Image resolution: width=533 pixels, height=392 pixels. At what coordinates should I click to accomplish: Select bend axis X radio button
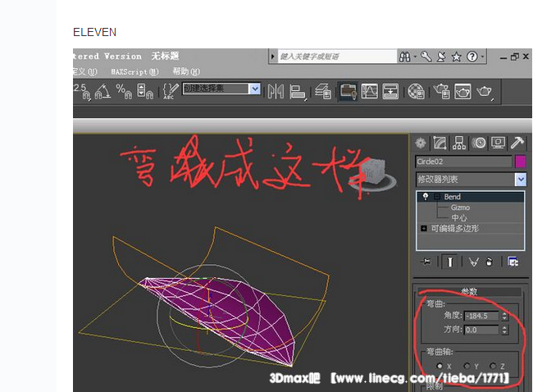pos(440,366)
